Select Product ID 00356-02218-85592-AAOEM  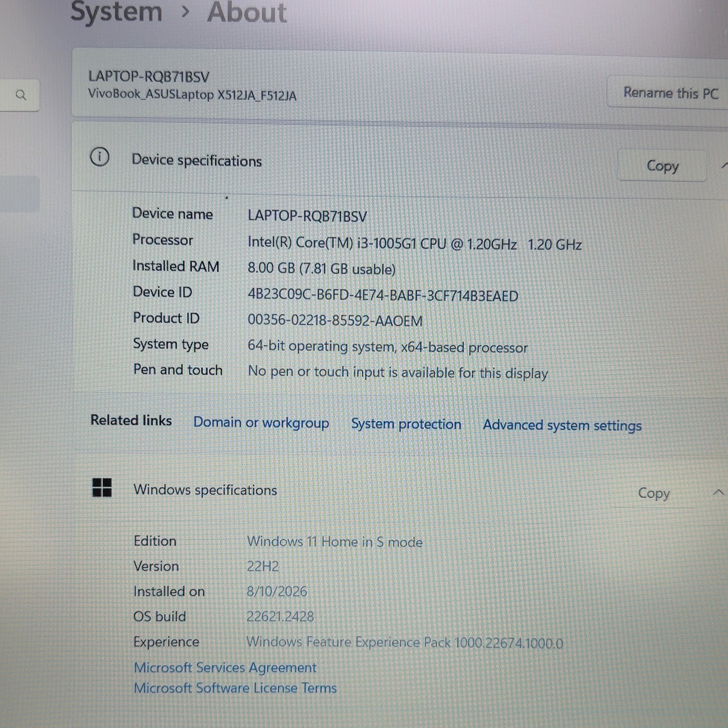(335, 321)
